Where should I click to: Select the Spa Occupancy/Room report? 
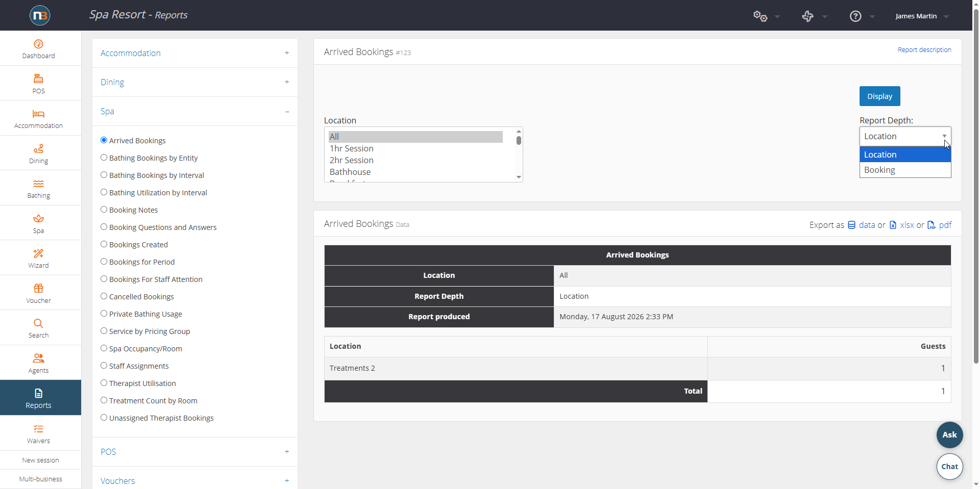(x=104, y=348)
